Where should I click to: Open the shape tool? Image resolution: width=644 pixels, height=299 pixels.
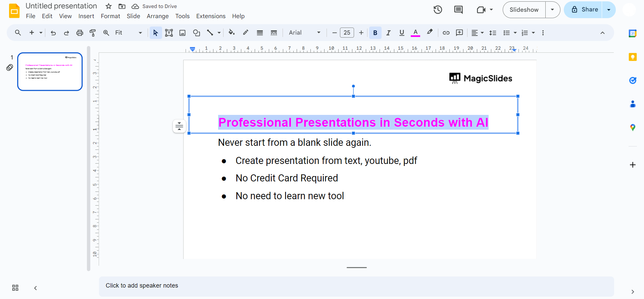tap(196, 33)
